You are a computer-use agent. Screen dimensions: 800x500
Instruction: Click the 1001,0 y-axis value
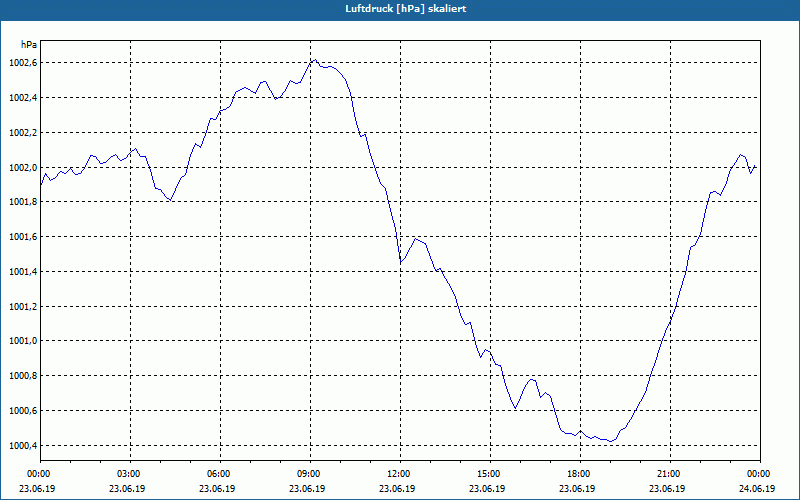(23, 341)
